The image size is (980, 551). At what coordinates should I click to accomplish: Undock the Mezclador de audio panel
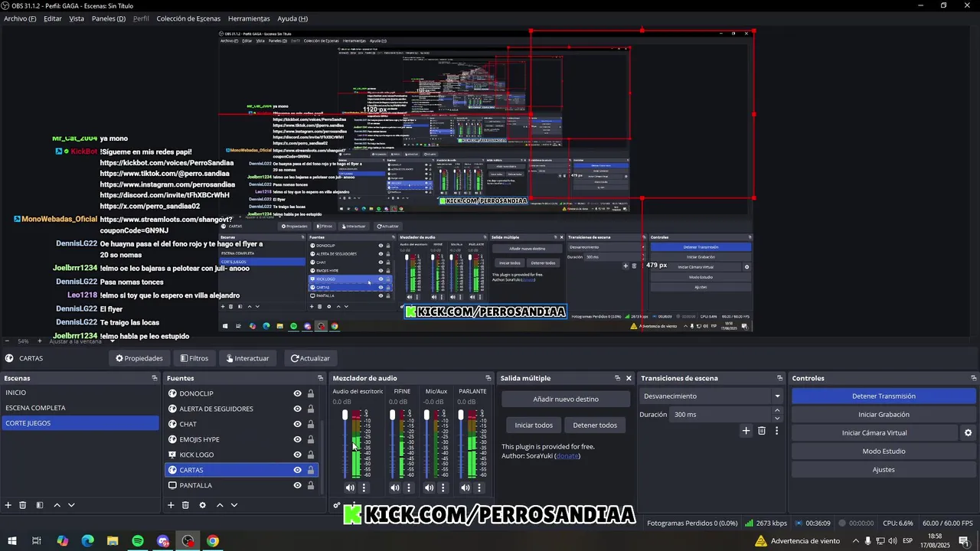[488, 378]
